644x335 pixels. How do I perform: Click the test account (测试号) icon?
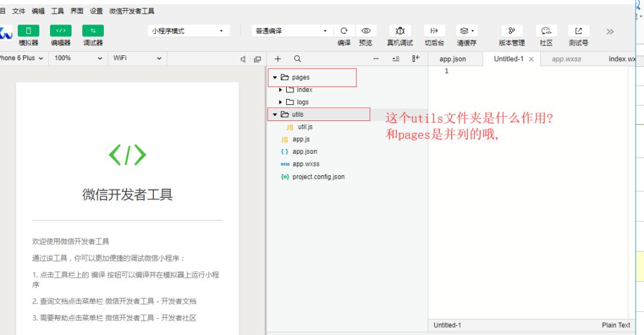tap(578, 31)
